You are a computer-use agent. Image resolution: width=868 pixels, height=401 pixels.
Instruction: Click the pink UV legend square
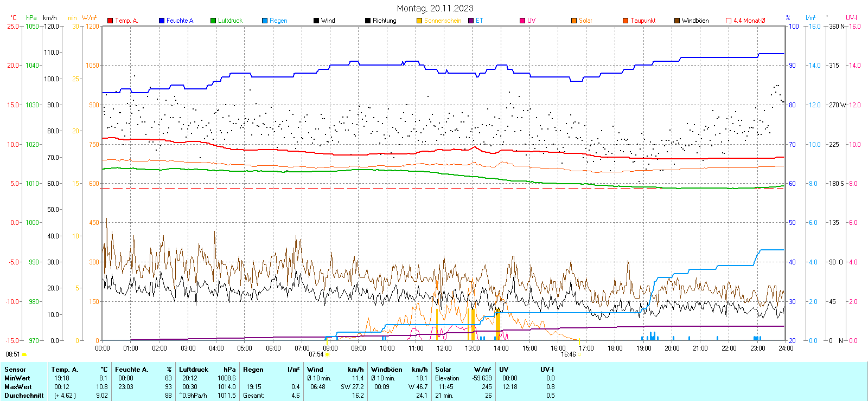point(522,21)
